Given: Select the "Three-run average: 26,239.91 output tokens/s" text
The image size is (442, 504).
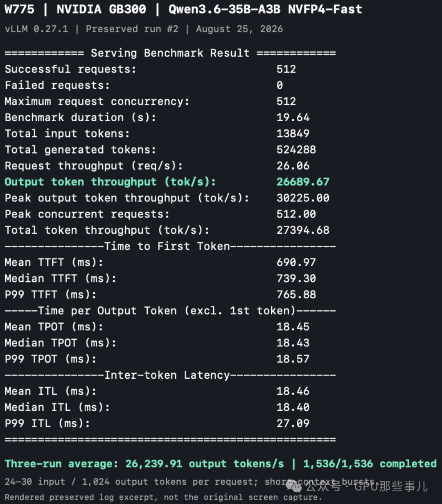Looking at the screenshot, I should point(144,464).
